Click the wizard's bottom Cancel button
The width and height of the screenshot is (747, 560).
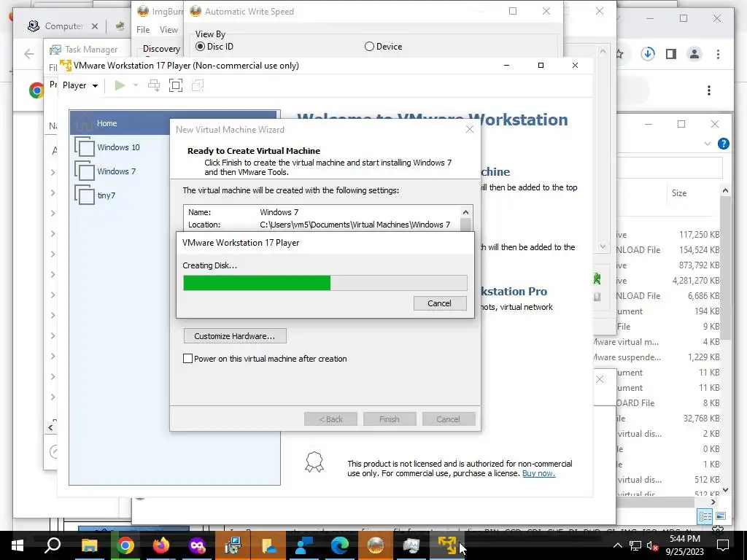pyautogui.click(x=449, y=419)
